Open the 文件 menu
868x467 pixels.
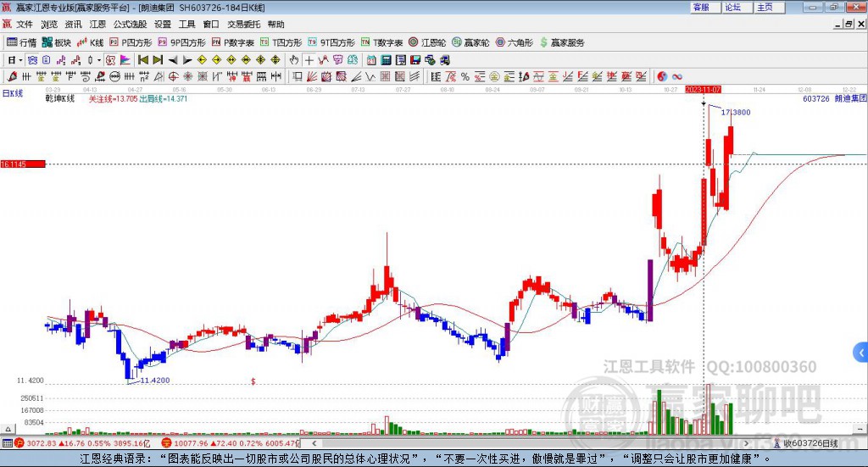coord(25,25)
